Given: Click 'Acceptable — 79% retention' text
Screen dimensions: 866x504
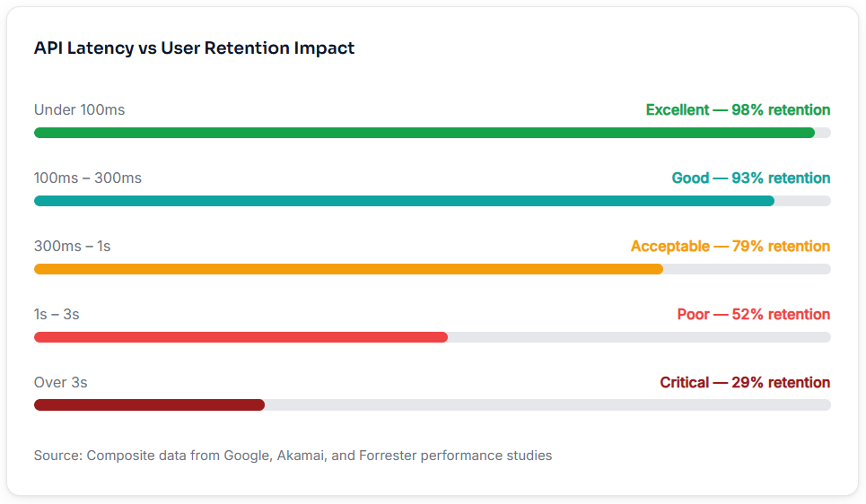Looking at the screenshot, I should [730, 247].
